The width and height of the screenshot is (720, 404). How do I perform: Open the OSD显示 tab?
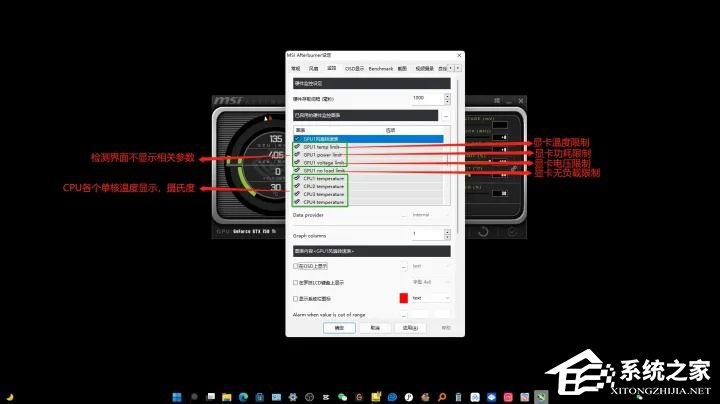(x=354, y=68)
